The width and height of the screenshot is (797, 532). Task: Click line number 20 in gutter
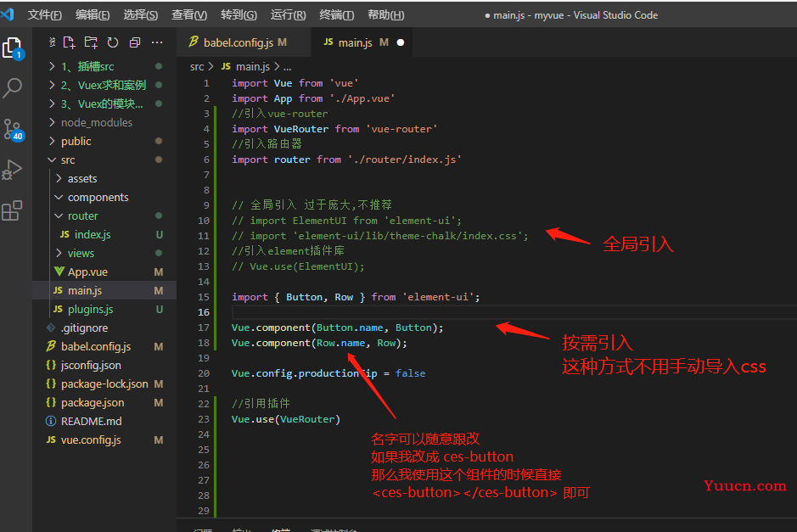204,373
